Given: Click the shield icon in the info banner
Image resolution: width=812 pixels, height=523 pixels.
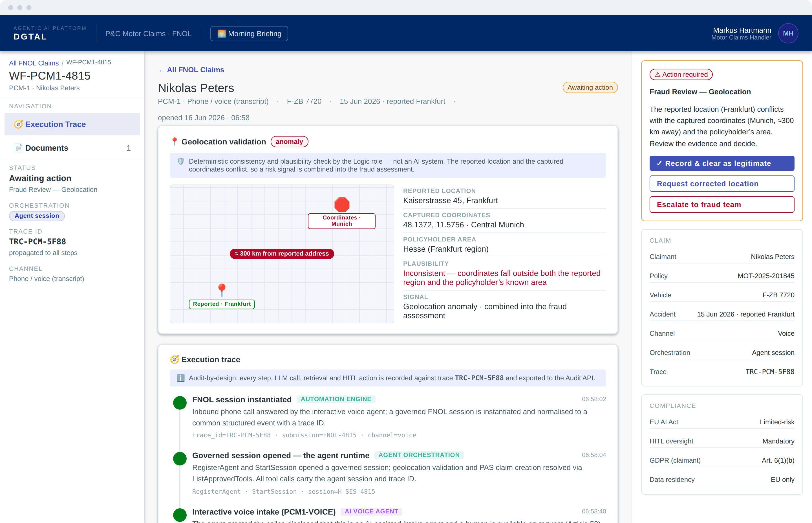Looking at the screenshot, I should click(x=181, y=161).
